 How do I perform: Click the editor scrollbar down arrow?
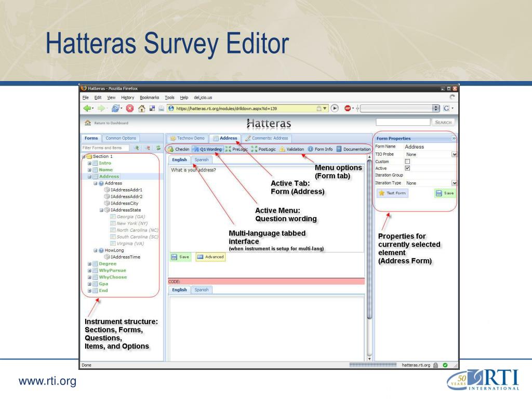tap(369, 358)
